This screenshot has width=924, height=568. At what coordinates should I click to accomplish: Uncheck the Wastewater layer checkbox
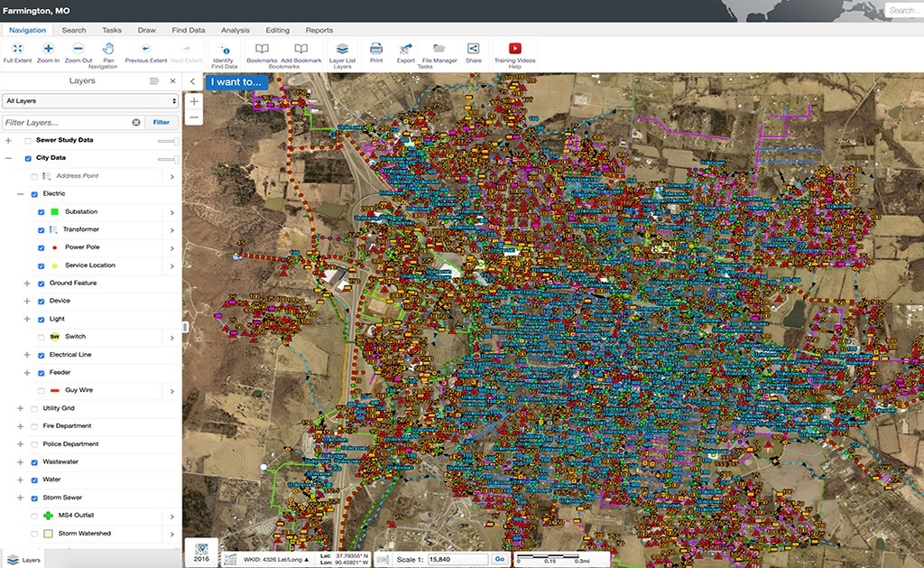tap(34, 462)
